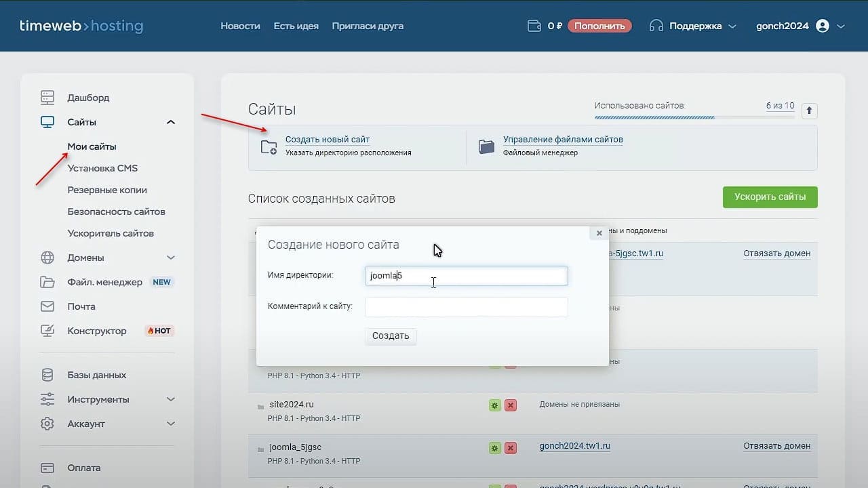Click the Tools sliders icon
Viewport: 868px width, 488px height.
[x=47, y=399]
